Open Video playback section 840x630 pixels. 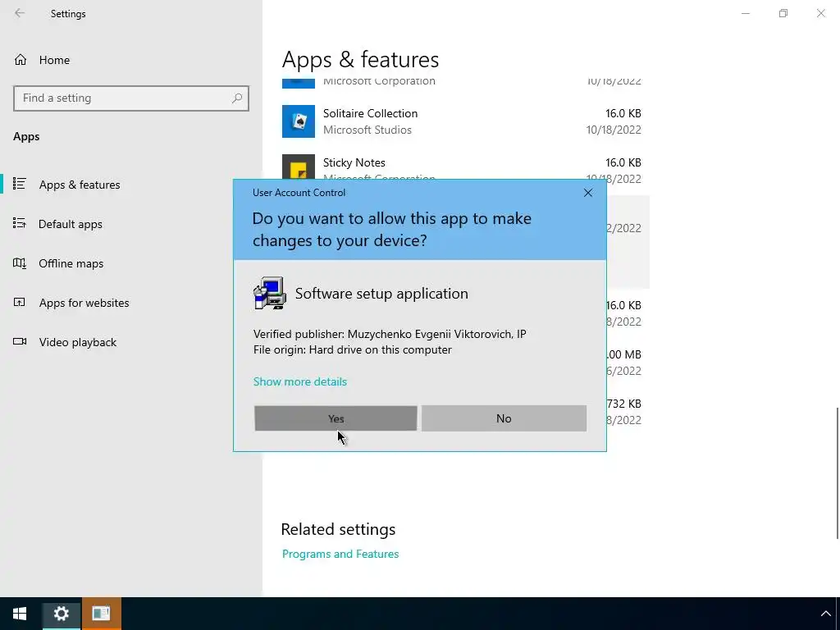[131, 342]
